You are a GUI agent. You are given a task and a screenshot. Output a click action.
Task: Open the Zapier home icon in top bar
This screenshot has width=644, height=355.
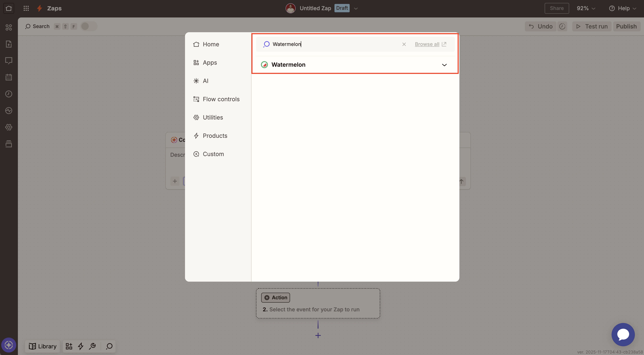coord(9,8)
